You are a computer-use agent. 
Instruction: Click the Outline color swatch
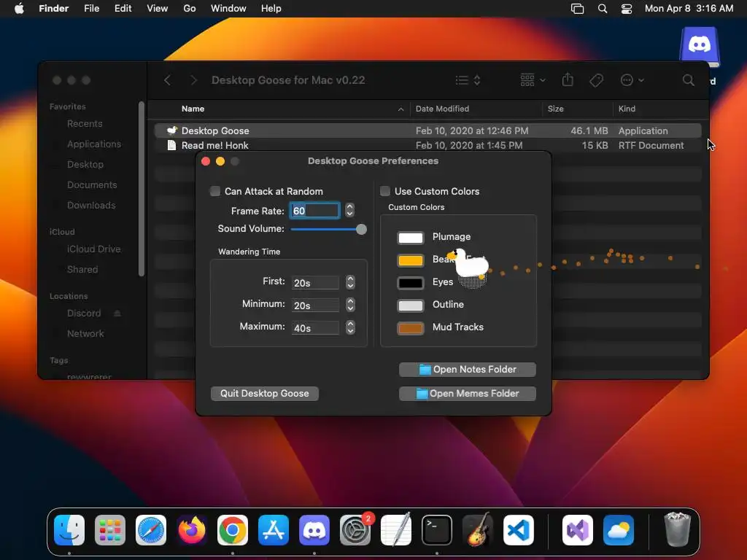[x=410, y=306]
